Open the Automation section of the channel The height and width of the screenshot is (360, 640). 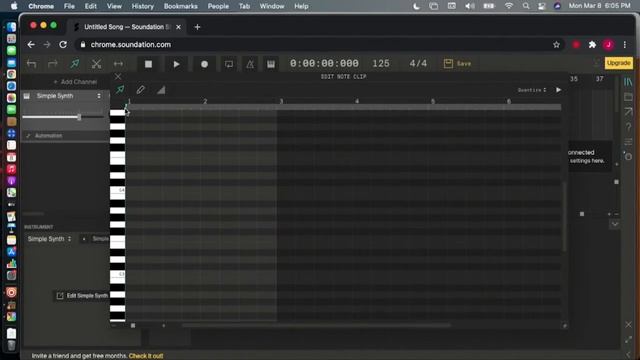[44, 136]
